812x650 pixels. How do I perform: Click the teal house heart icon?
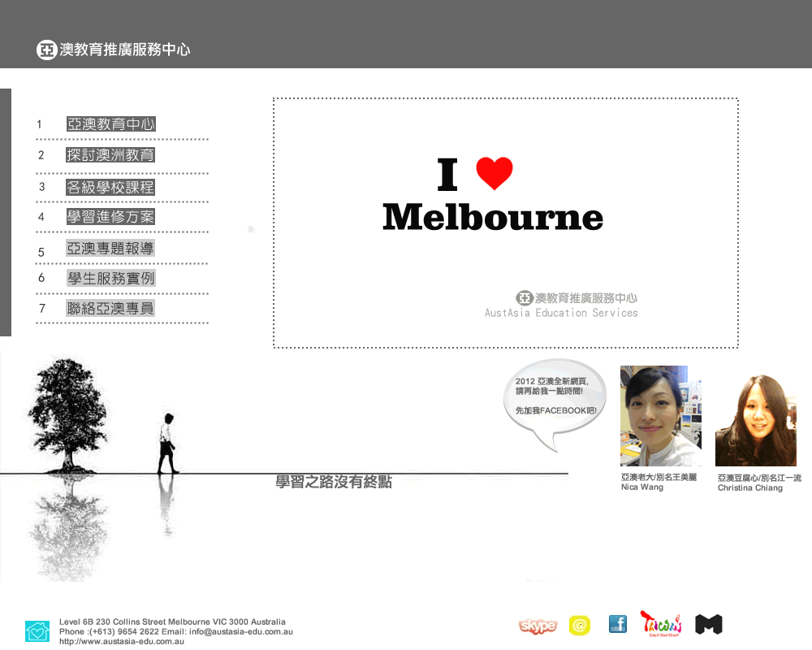(37, 630)
